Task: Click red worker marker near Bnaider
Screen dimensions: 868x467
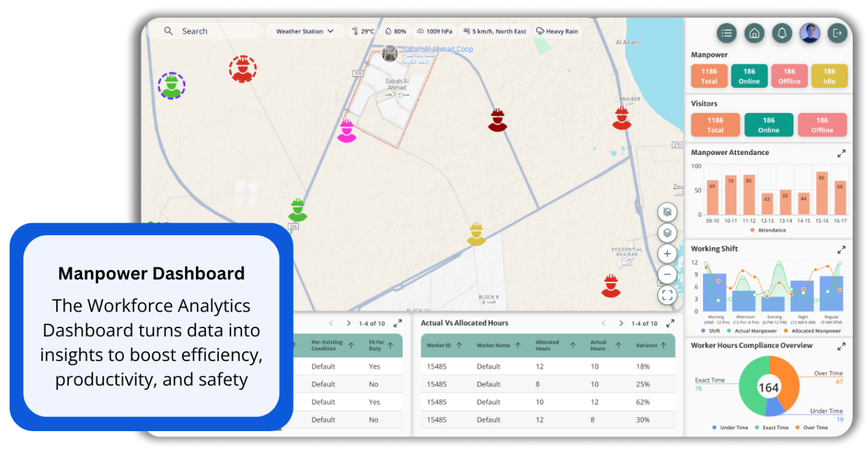Action: coord(622,118)
